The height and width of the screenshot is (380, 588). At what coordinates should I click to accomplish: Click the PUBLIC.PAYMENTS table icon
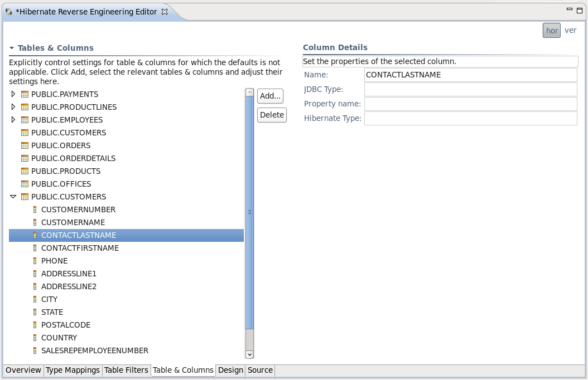pos(25,94)
